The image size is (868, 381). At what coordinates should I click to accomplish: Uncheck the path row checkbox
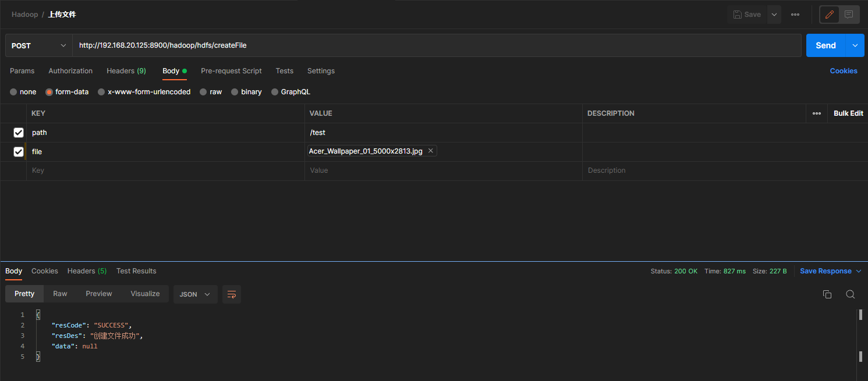pos(19,133)
